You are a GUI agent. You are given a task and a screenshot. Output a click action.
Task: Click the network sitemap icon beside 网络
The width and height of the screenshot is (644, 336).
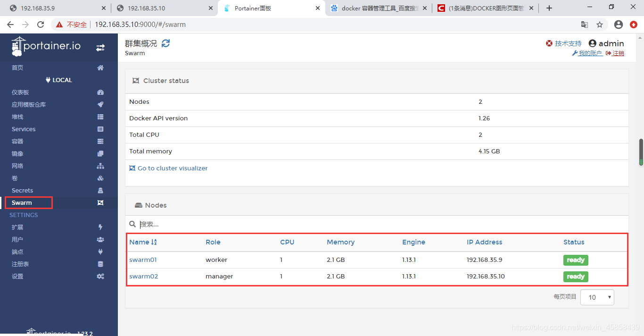pos(100,166)
